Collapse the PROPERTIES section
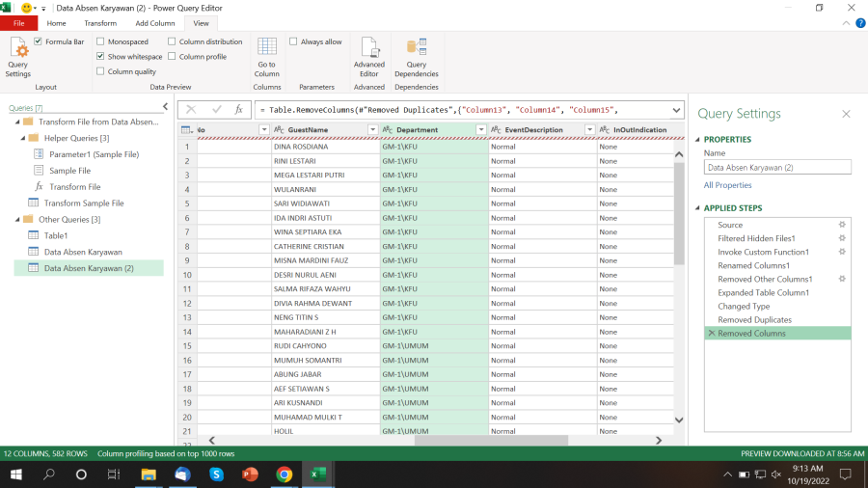Image resolution: width=868 pixels, height=488 pixels. (697, 140)
